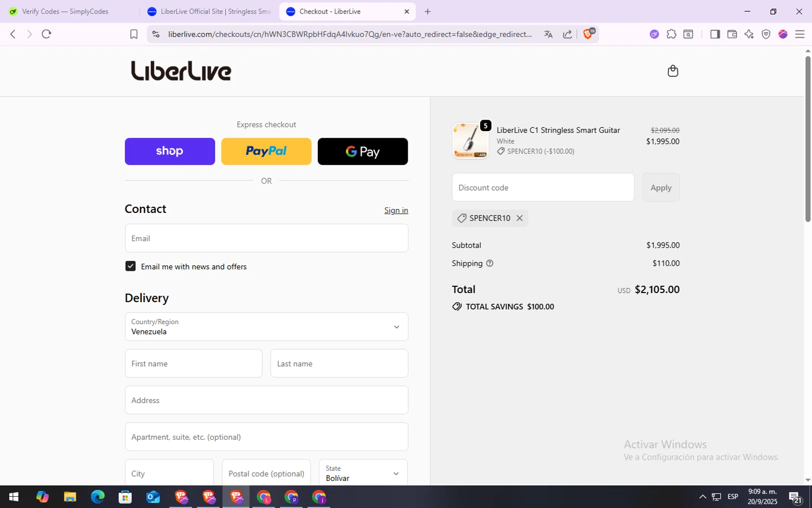Open the browser extensions puzzle icon
This screenshot has height=508, width=812.
click(x=671, y=34)
